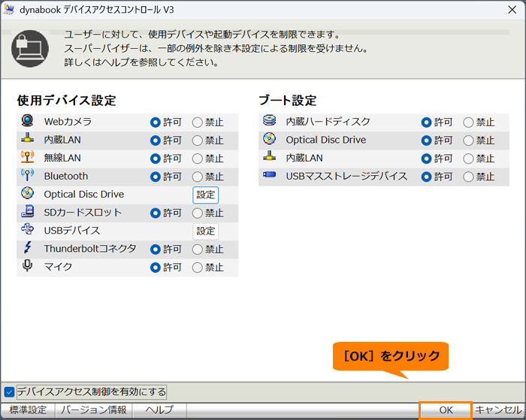Click the Web camera device icon
This screenshot has height=420, width=526.
click(x=27, y=120)
